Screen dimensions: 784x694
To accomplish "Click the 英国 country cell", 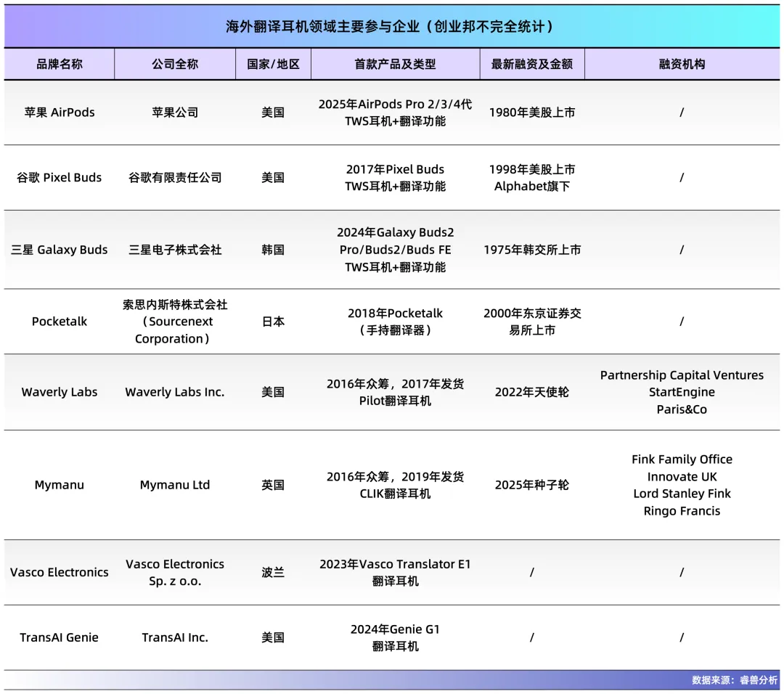I will click(x=273, y=485).
